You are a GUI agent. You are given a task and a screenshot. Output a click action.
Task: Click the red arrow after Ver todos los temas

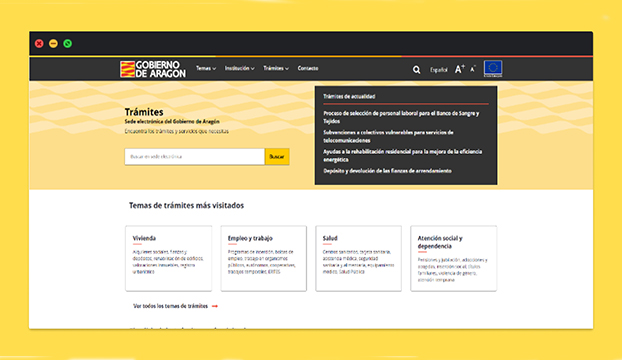click(215, 306)
